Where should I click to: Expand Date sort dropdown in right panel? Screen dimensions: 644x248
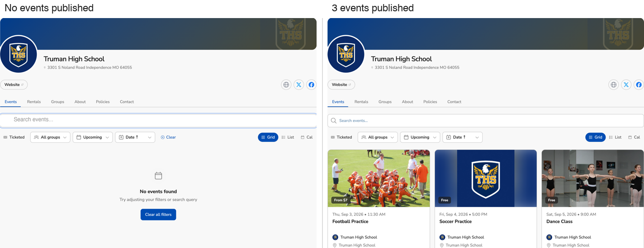click(463, 137)
